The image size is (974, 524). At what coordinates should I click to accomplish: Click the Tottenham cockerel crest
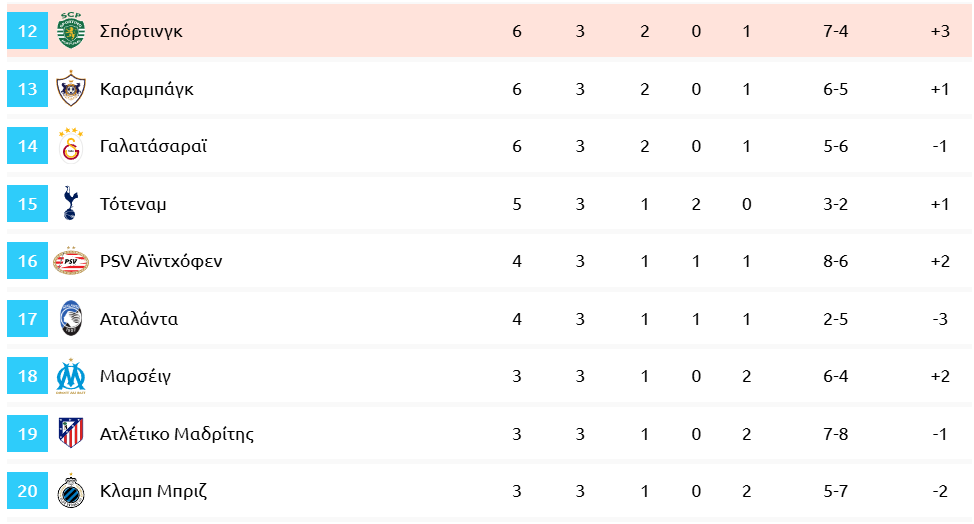click(x=70, y=204)
